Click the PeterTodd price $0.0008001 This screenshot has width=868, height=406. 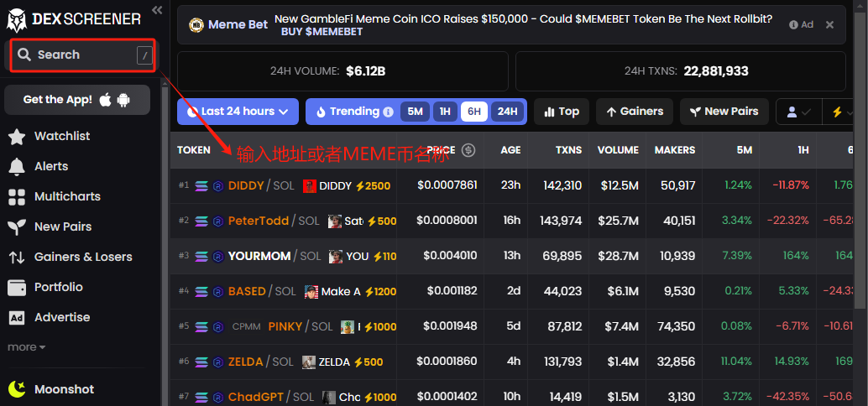point(447,221)
